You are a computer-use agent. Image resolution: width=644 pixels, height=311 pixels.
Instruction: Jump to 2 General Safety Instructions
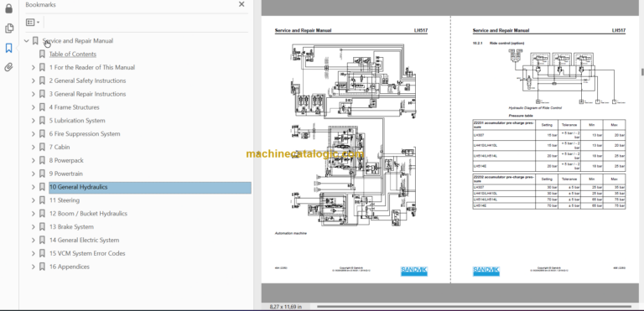point(87,80)
